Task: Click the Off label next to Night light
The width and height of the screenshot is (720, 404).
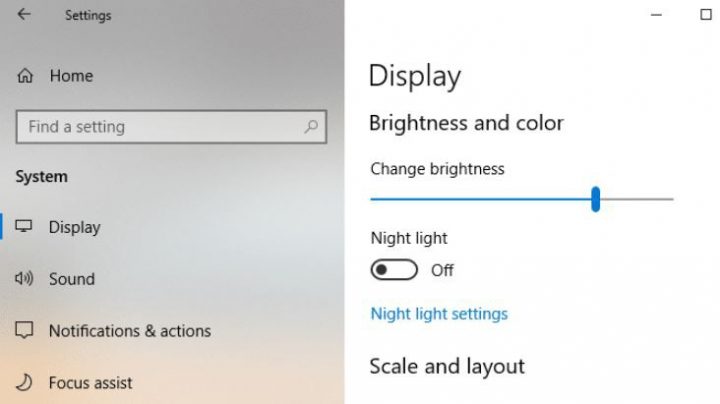Action: click(x=442, y=270)
